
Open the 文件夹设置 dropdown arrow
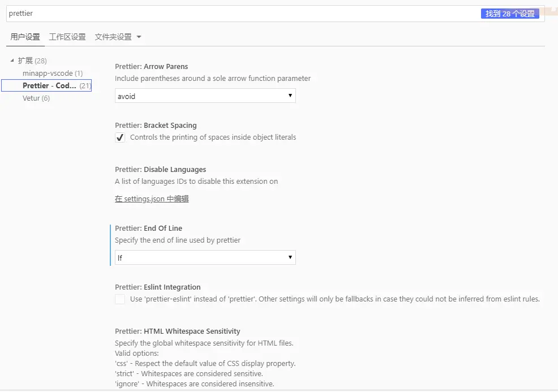[139, 37]
